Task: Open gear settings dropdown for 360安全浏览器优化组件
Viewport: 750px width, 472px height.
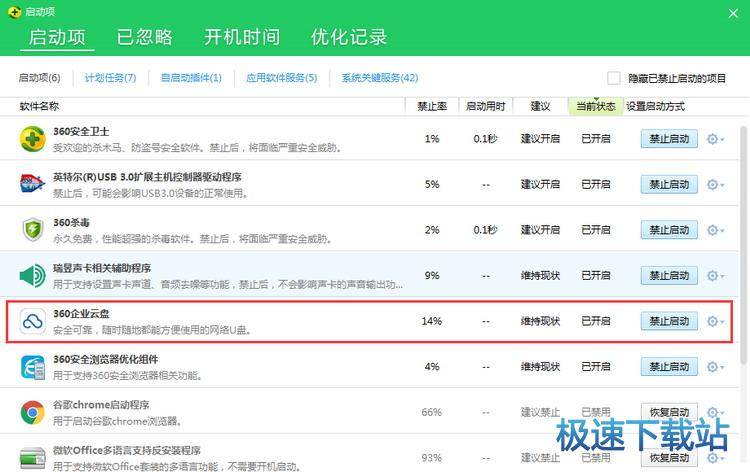Action: coord(715,367)
